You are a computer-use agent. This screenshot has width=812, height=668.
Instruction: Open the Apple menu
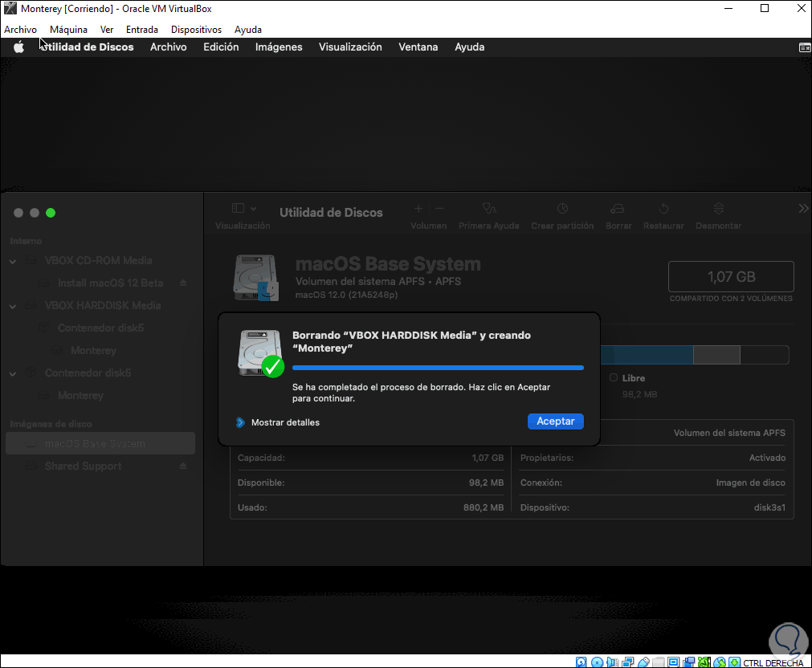pos(18,47)
